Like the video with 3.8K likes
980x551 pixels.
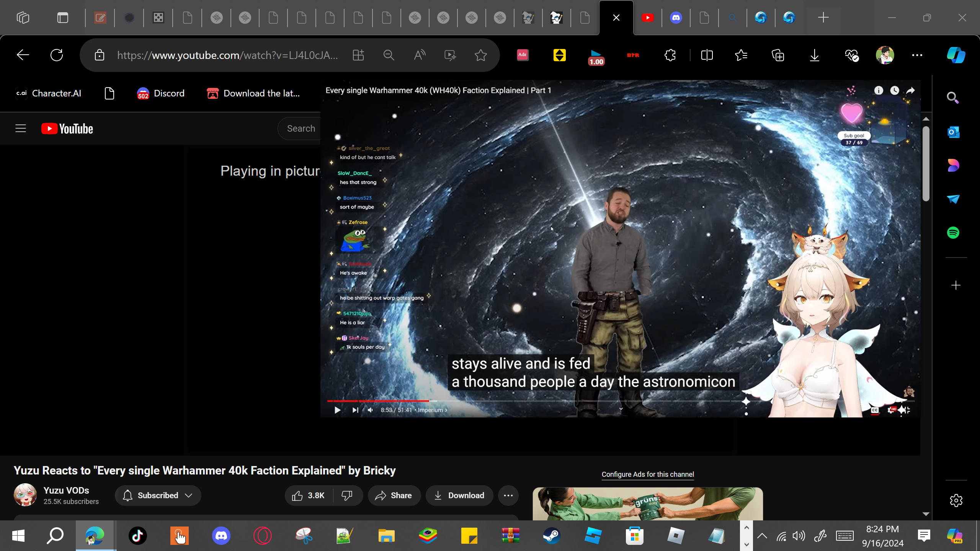click(x=309, y=496)
